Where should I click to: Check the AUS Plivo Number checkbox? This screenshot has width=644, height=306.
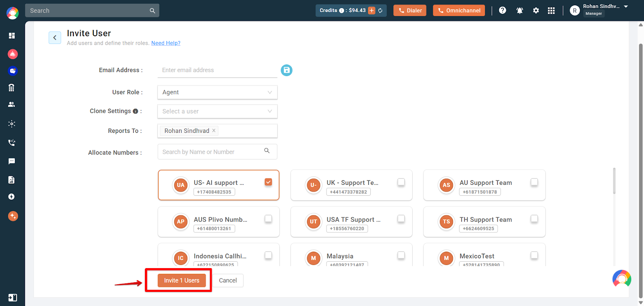point(268,219)
